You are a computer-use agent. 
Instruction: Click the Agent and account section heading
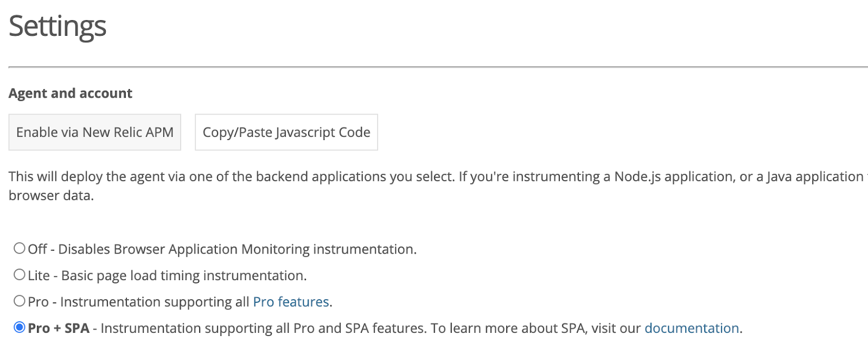[x=71, y=93]
